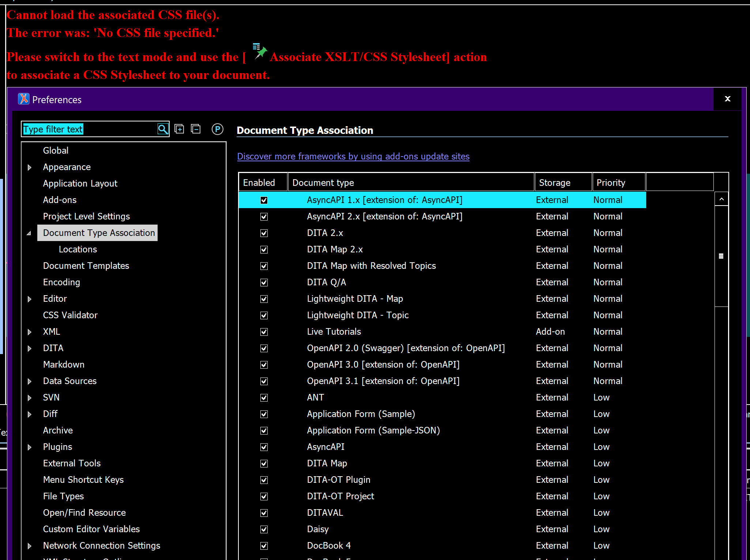Select CSS Validator preferences page
Viewport: 750px width, 560px height.
[x=70, y=315]
